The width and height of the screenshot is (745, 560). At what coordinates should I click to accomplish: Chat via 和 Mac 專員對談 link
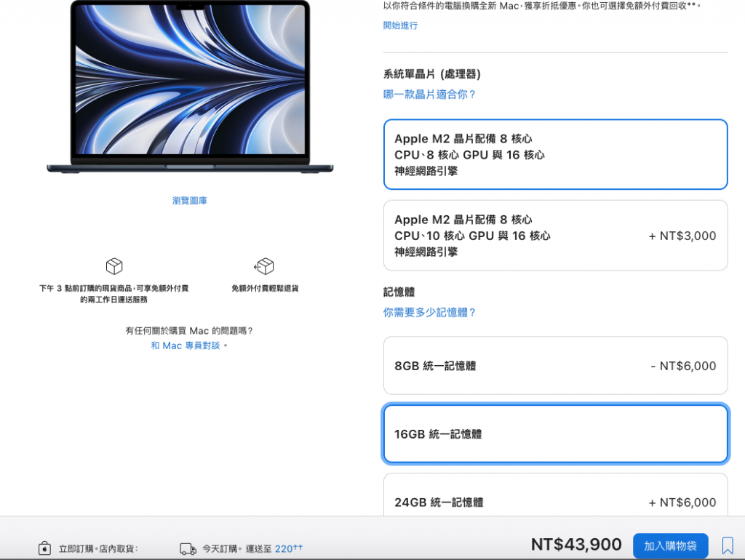click(186, 345)
